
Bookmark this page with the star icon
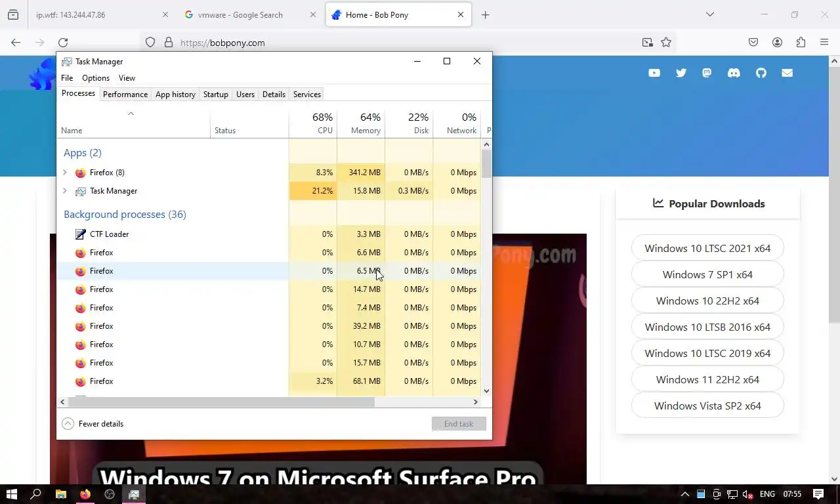point(666,43)
